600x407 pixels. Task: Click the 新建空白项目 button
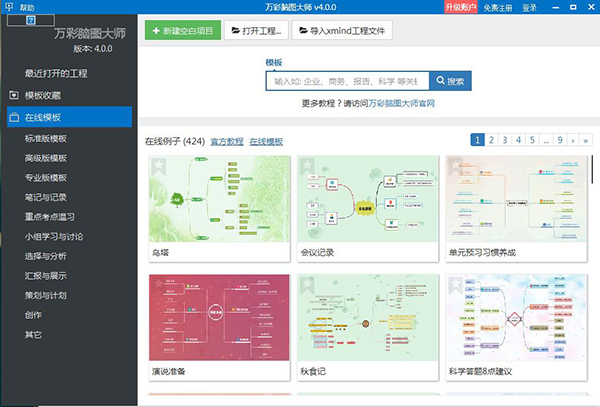tap(181, 30)
